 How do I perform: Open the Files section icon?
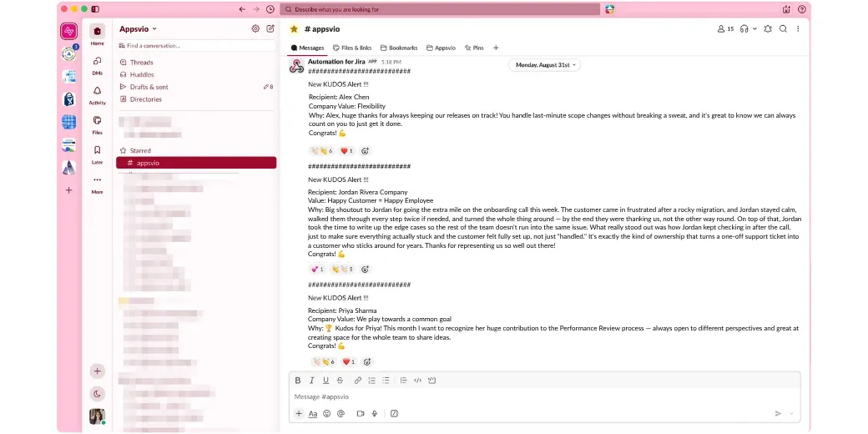click(97, 120)
